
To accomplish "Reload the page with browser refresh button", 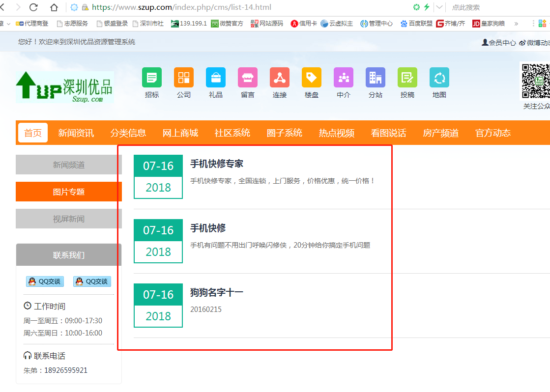I will [x=33, y=7].
